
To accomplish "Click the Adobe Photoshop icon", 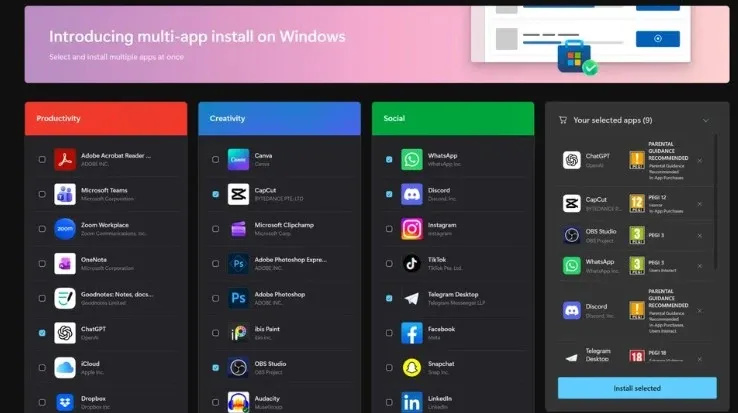I will click(238, 298).
